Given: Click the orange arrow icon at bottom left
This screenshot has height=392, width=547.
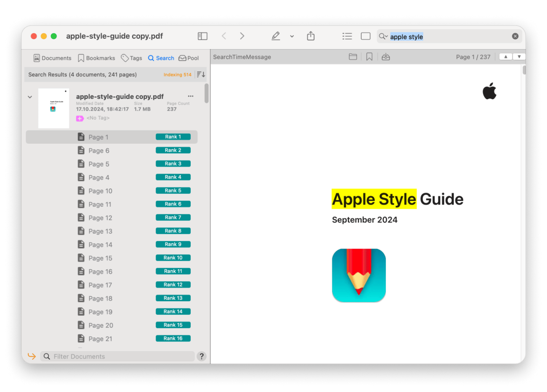Looking at the screenshot, I should click(32, 356).
